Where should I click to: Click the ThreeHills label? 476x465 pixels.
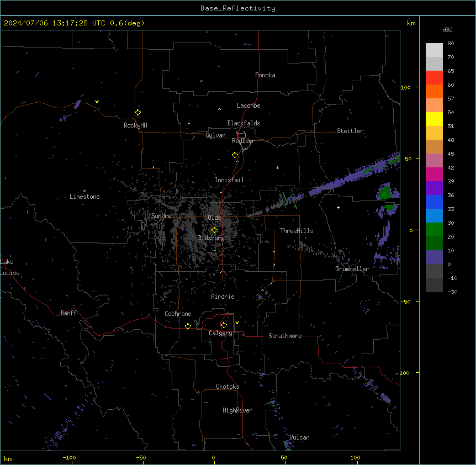(x=297, y=231)
